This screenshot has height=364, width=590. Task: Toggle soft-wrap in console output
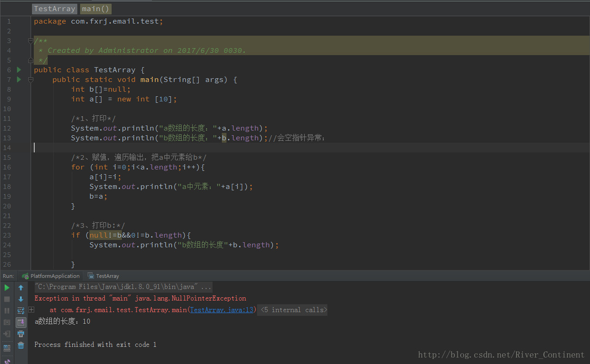(x=21, y=311)
